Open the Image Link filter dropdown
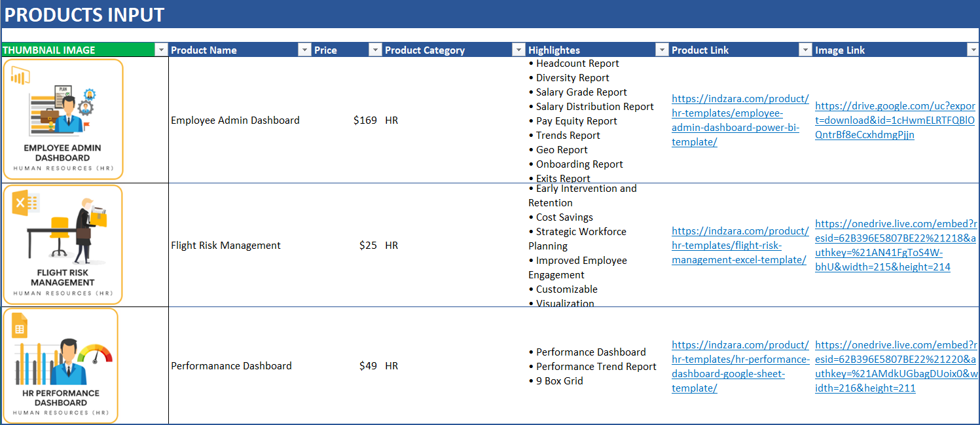The width and height of the screenshot is (980, 425). tap(972, 49)
